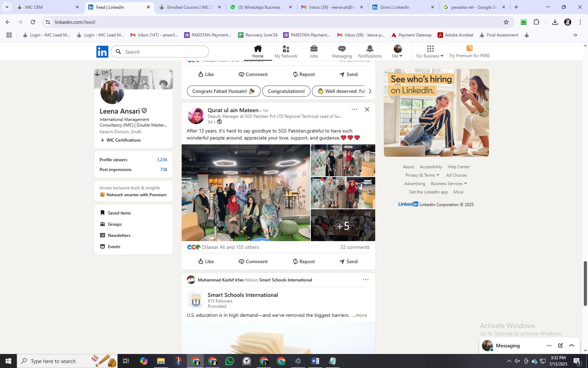588x368 pixels.
Task: Open the LinkedIn logo home icon
Action: click(102, 52)
